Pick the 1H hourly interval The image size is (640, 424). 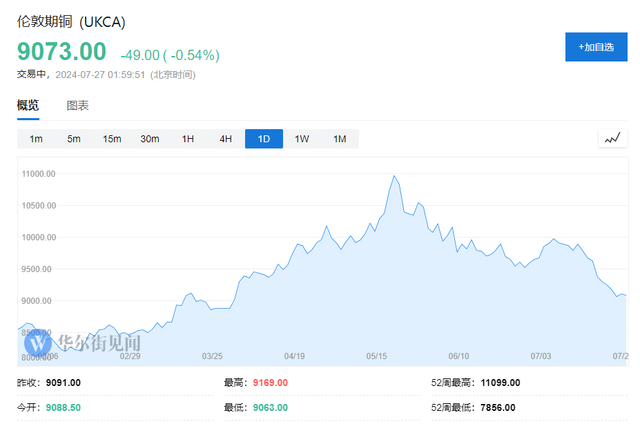tap(188, 139)
